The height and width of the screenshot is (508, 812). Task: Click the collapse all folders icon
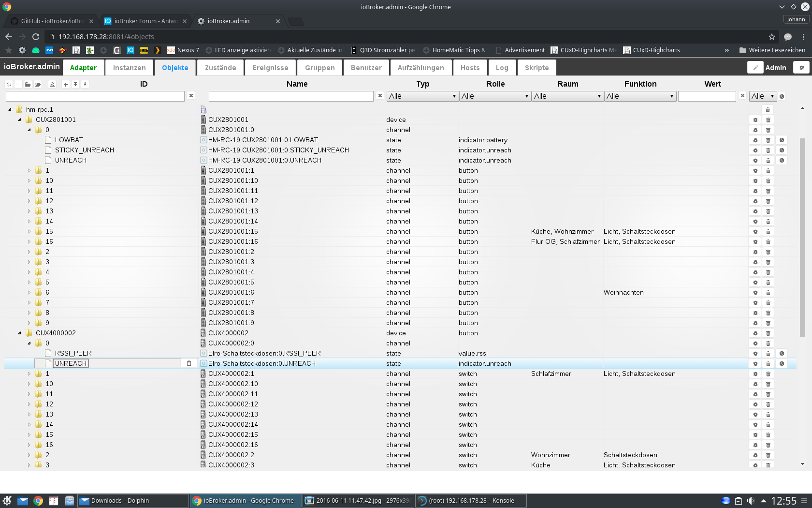28,84
